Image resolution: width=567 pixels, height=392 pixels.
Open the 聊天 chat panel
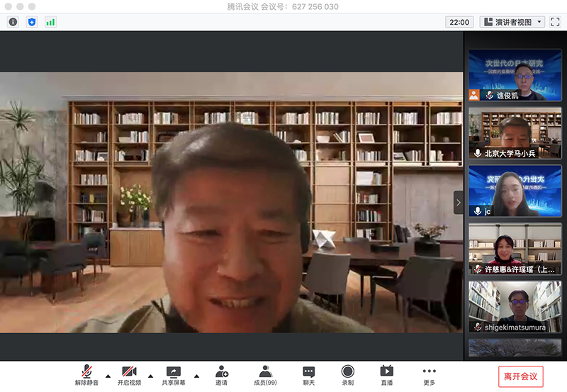[x=309, y=375]
